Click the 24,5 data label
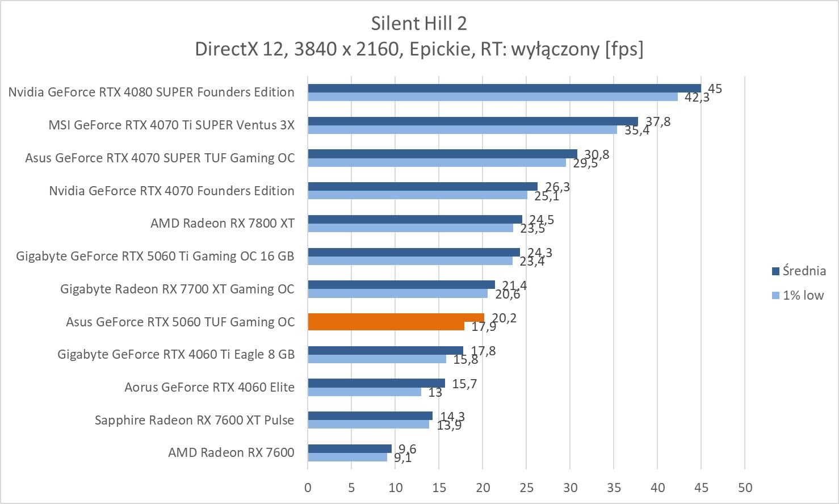839x504 pixels. coord(542,220)
